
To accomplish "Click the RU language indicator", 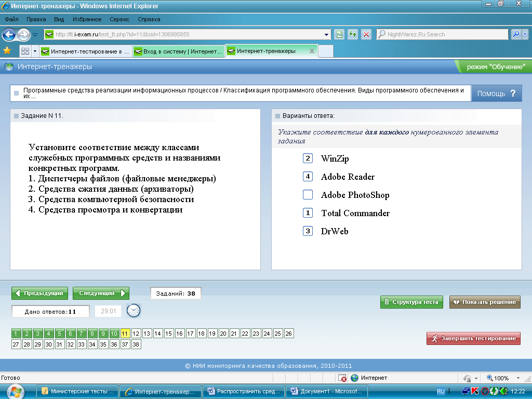I will 441,391.
